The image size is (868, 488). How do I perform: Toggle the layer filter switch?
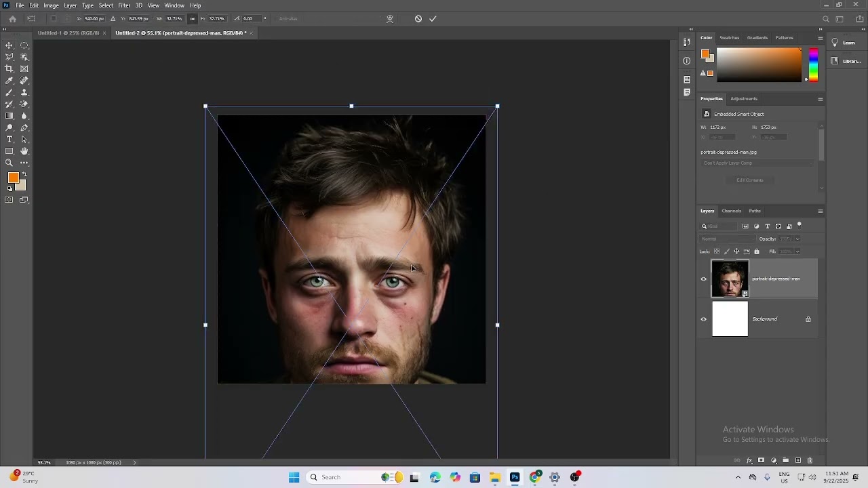tap(800, 226)
